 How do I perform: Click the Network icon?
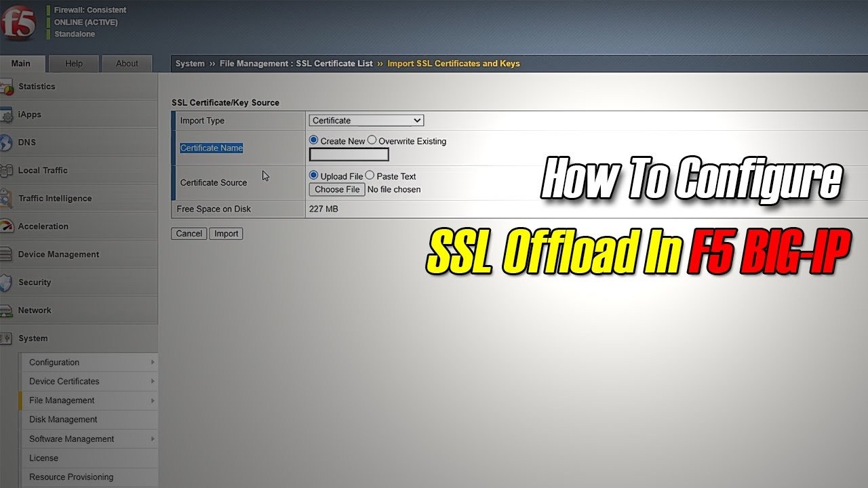coord(7,310)
